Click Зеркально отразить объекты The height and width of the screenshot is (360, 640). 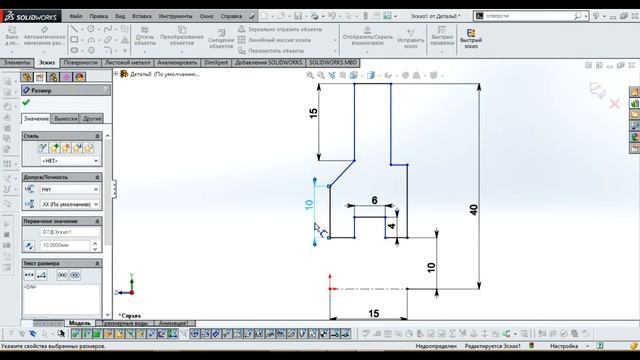280,29
